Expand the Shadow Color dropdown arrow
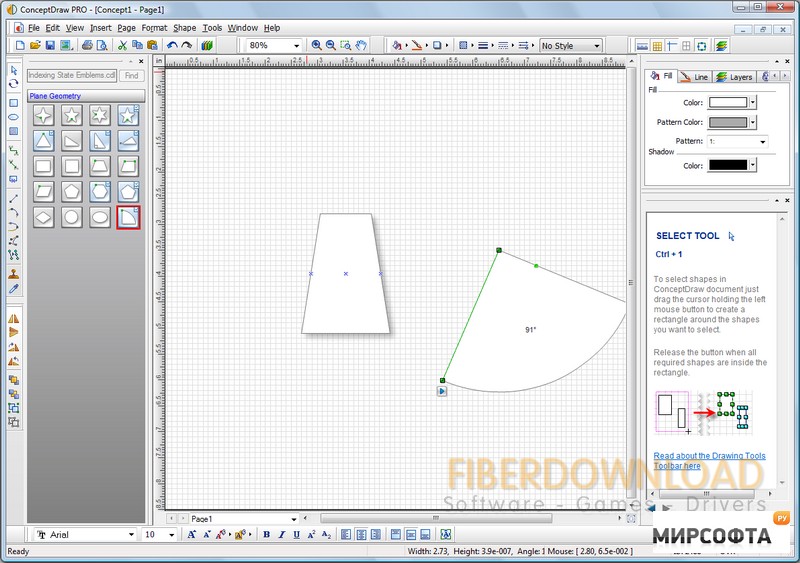This screenshot has height=563, width=800. pos(753,165)
